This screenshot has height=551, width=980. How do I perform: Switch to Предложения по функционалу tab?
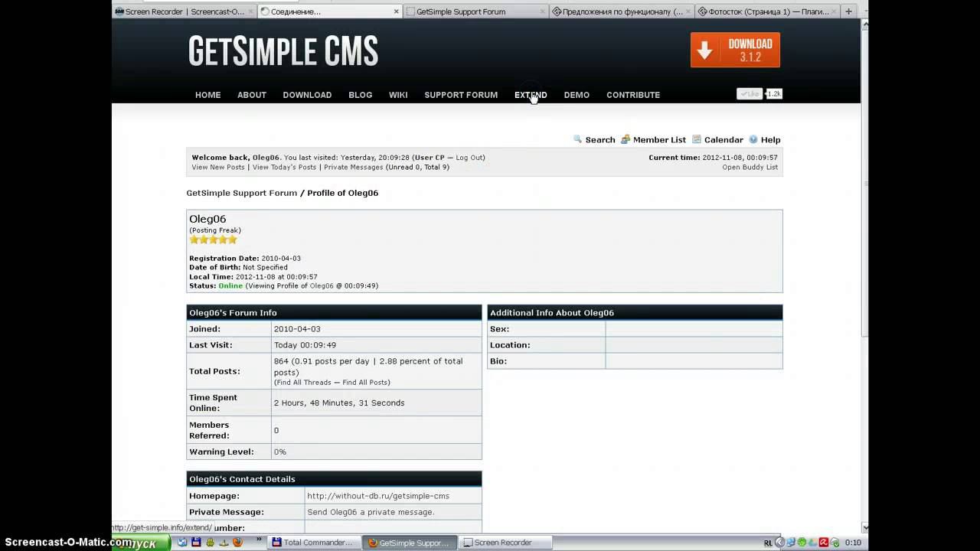(621, 11)
